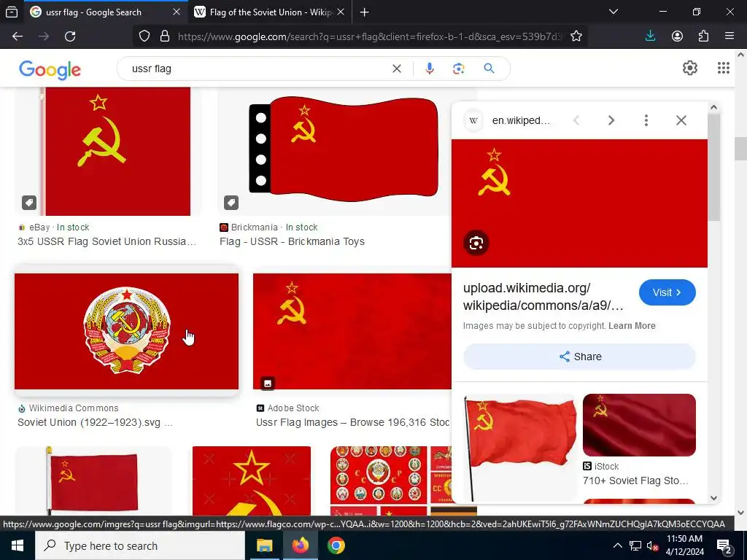Click the Firefox back arrow button
Screen dimensions: 747x560
(x=18, y=36)
